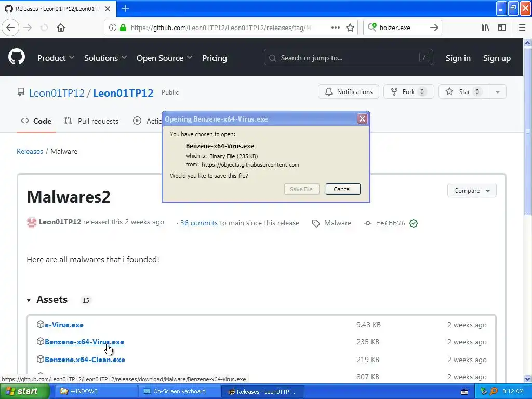Expand the Solutions menu
This screenshot has width=532, height=399.
[105, 58]
